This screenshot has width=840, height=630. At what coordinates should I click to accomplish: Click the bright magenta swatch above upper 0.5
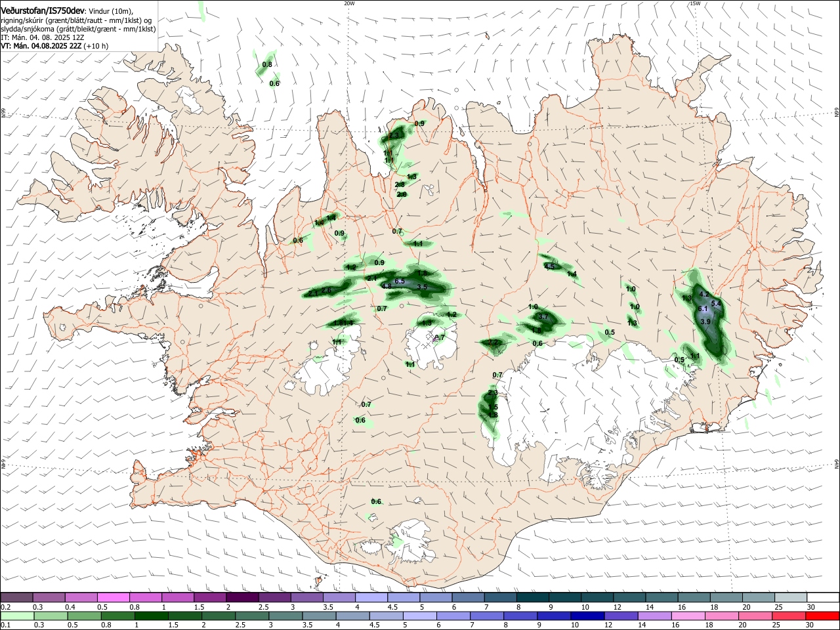click(113, 597)
